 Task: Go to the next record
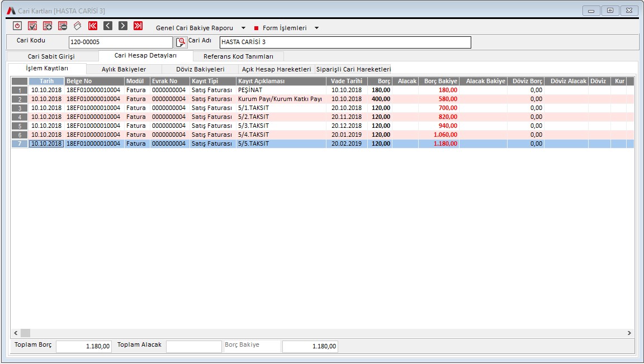pos(123,26)
